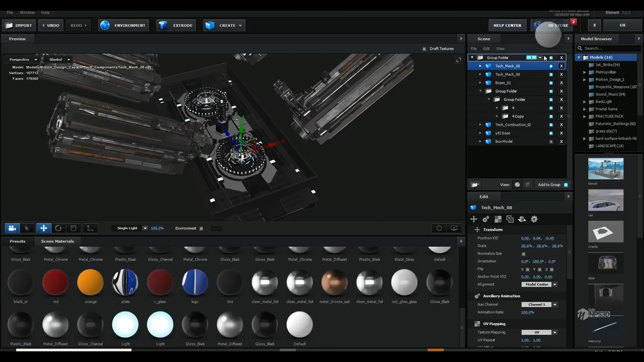The width and height of the screenshot is (644, 362).
Task: Open Auxiliary Animation gears icon in Edit toolbar
Action: (x=486, y=219)
